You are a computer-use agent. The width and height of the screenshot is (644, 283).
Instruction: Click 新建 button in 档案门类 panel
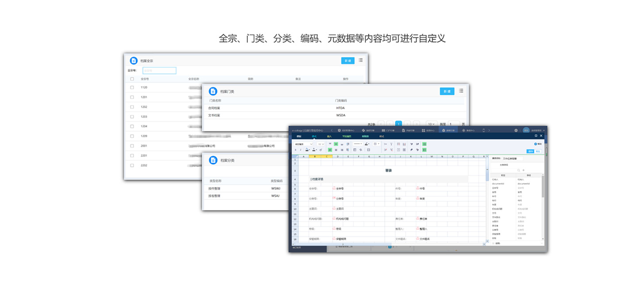pyautogui.click(x=447, y=91)
